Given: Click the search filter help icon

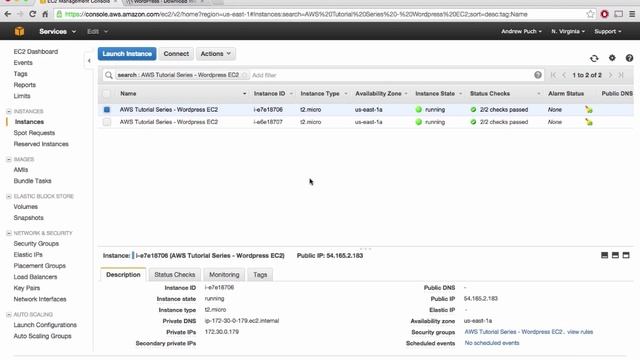Looking at the screenshot, I should 538,75.
